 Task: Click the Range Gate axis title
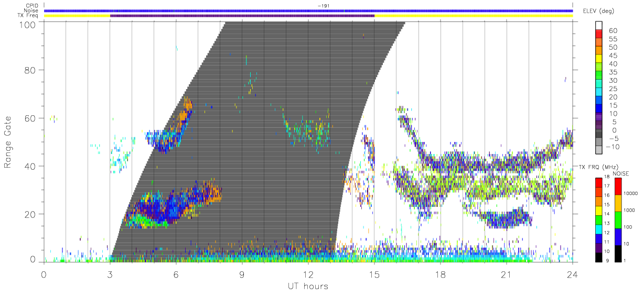click(8, 142)
